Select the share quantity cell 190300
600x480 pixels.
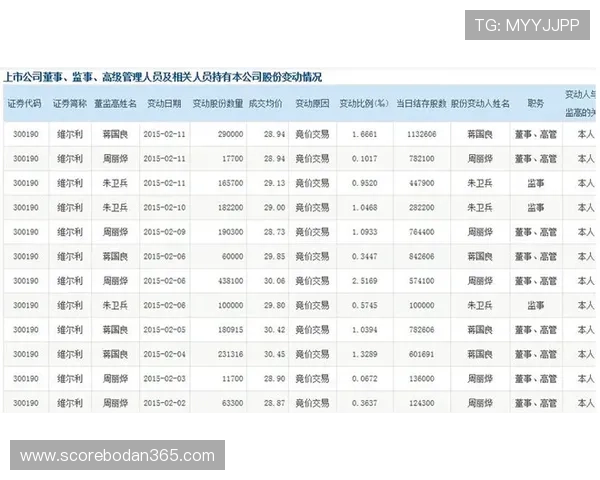pyautogui.click(x=231, y=232)
